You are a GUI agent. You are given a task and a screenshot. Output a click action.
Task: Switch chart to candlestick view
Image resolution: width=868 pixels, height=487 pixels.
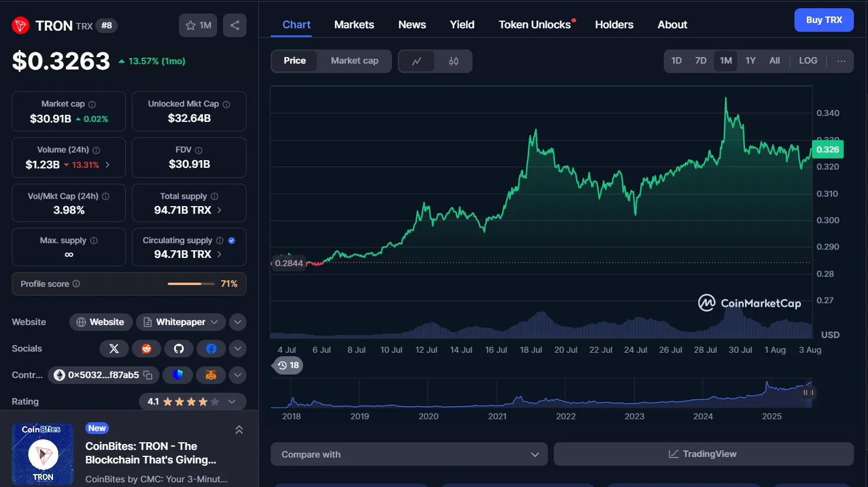click(x=454, y=61)
